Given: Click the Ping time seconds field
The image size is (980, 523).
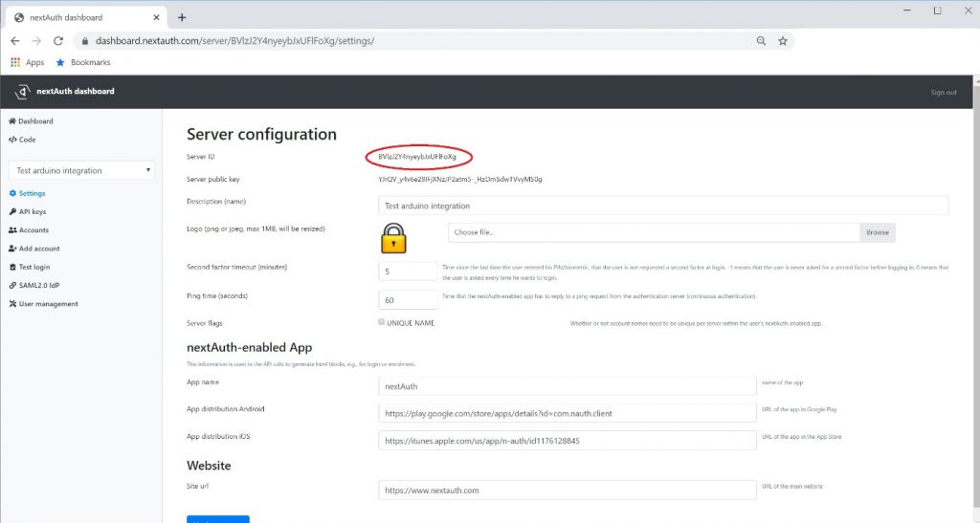Looking at the screenshot, I should [408, 300].
